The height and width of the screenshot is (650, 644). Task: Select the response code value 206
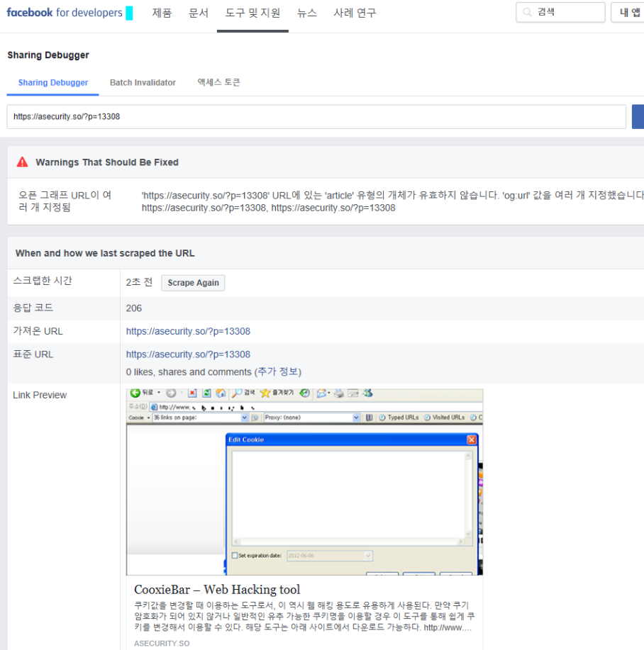pyautogui.click(x=134, y=308)
